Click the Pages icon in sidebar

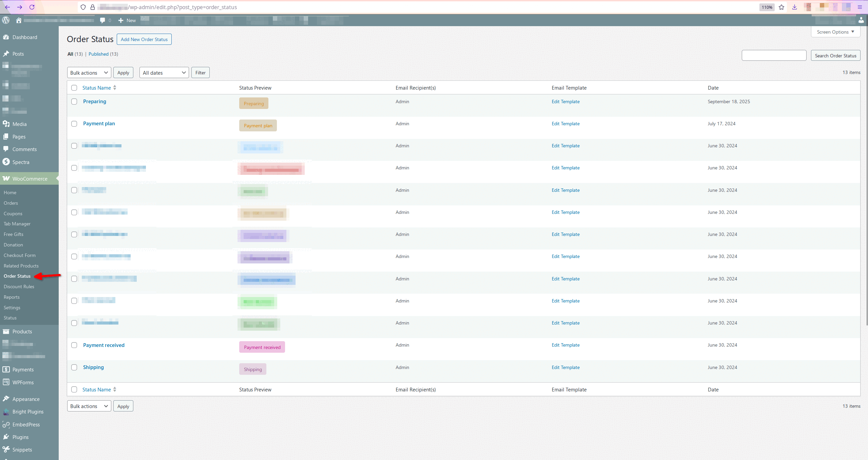point(6,136)
